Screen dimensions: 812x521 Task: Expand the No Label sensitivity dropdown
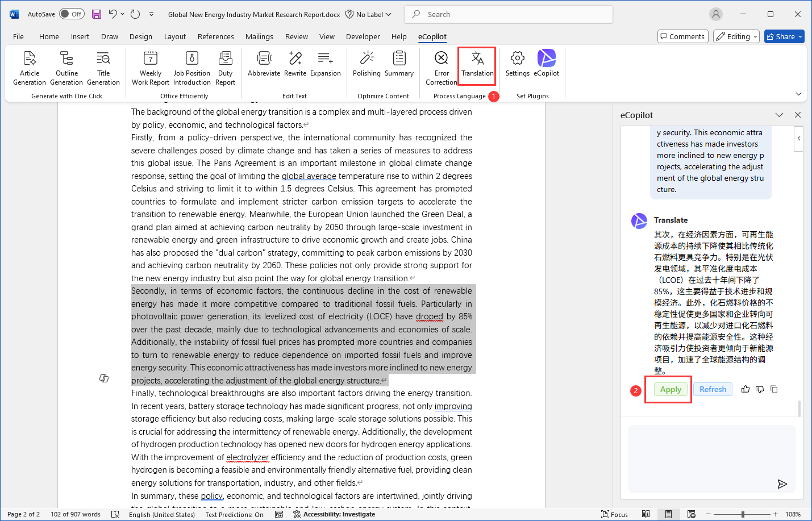tap(369, 14)
